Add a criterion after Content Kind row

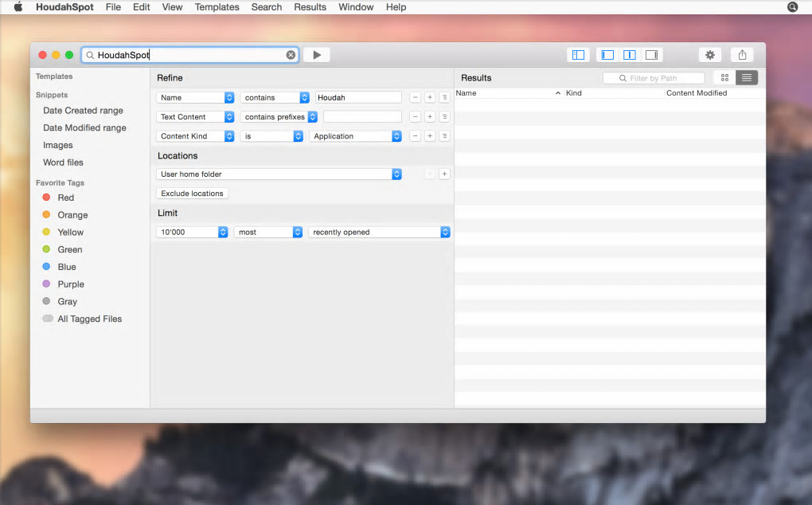(x=430, y=135)
